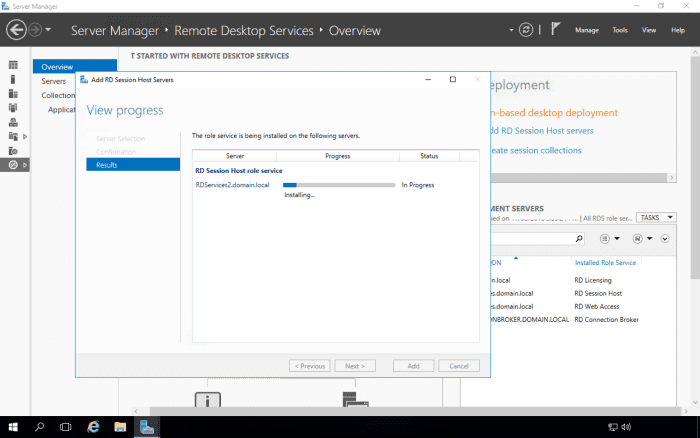
Task: Expand the File and Storage Services arrow
Action: click(25, 137)
